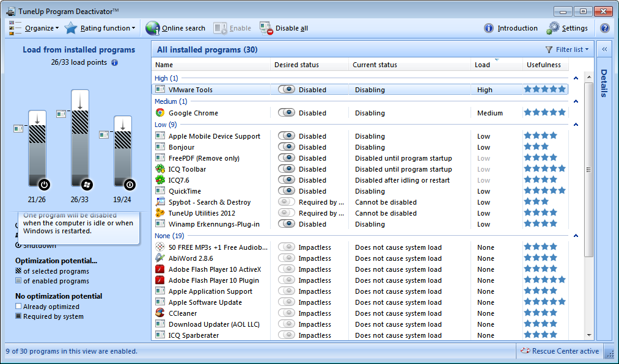The height and width of the screenshot is (364, 619).
Task: Toggle VMware Tools desired status switch
Action: [x=286, y=90]
